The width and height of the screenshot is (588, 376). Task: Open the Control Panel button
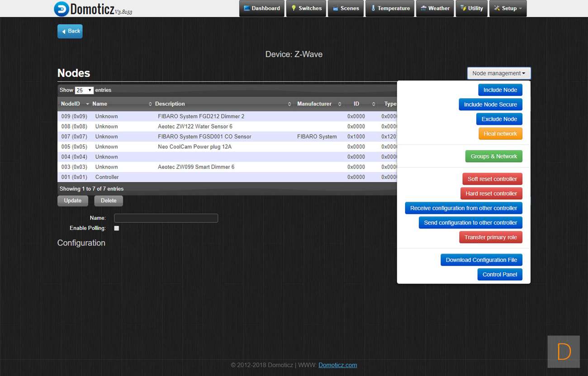[499, 275]
